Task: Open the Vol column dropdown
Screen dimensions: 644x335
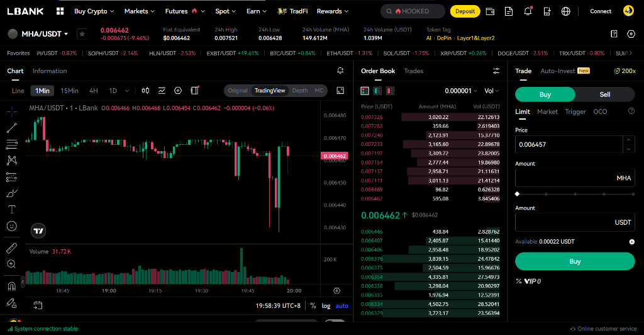Action: click(x=492, y=91)
